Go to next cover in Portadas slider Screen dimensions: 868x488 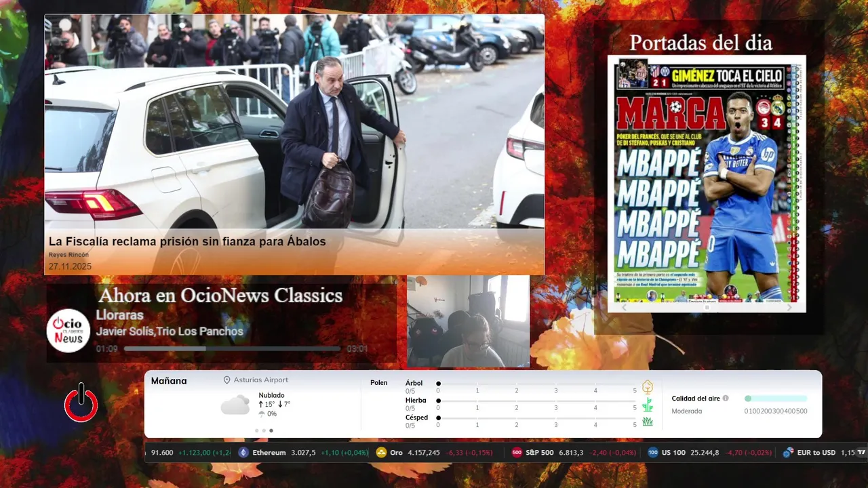[789, 307]
